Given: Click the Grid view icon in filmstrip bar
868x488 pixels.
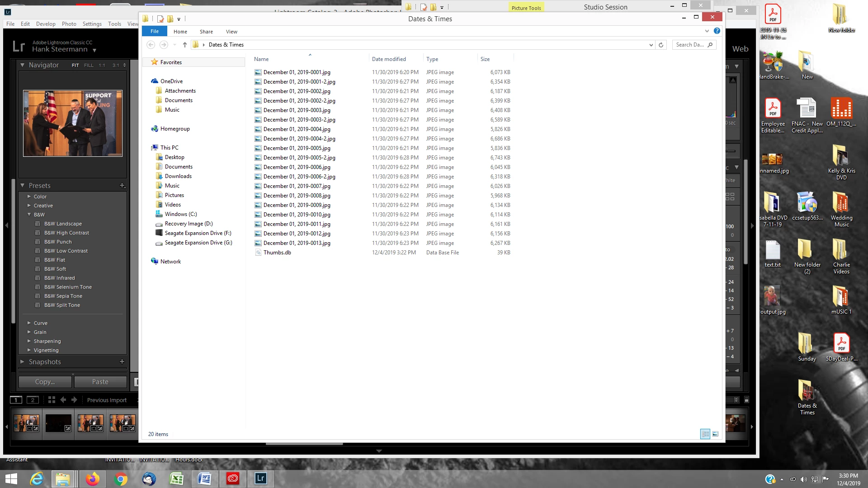Looking at the screenshot, I should [52, 400].
